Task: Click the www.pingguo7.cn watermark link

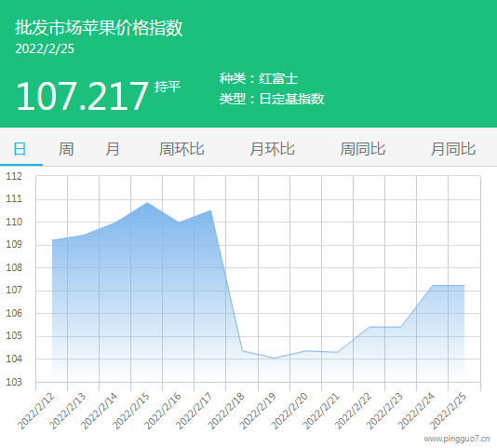Action: tap(457, 439)
